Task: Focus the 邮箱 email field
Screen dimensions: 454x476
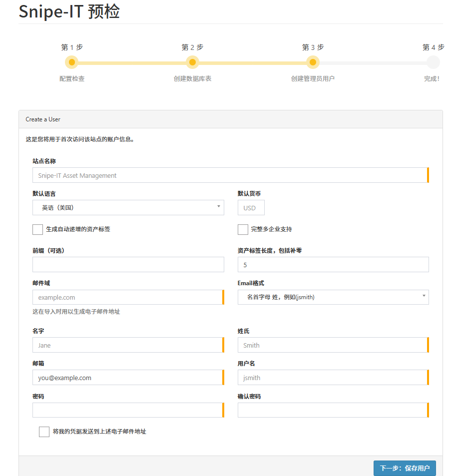Action: 128,377
